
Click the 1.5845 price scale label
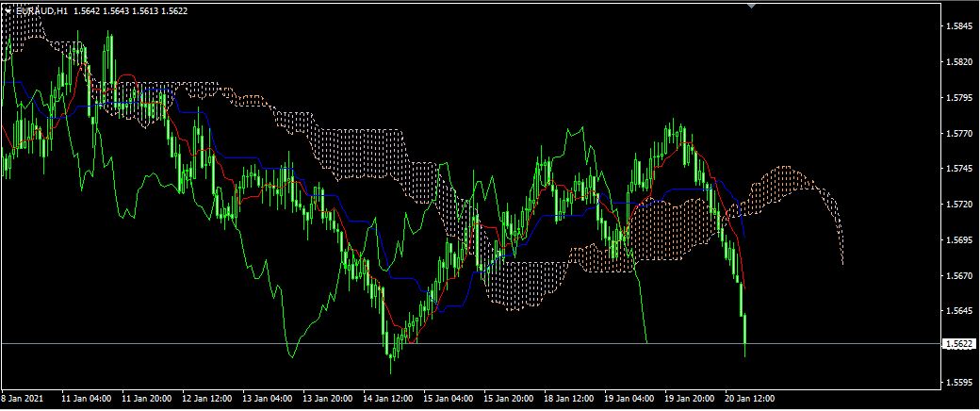click(x=957, y=26)
